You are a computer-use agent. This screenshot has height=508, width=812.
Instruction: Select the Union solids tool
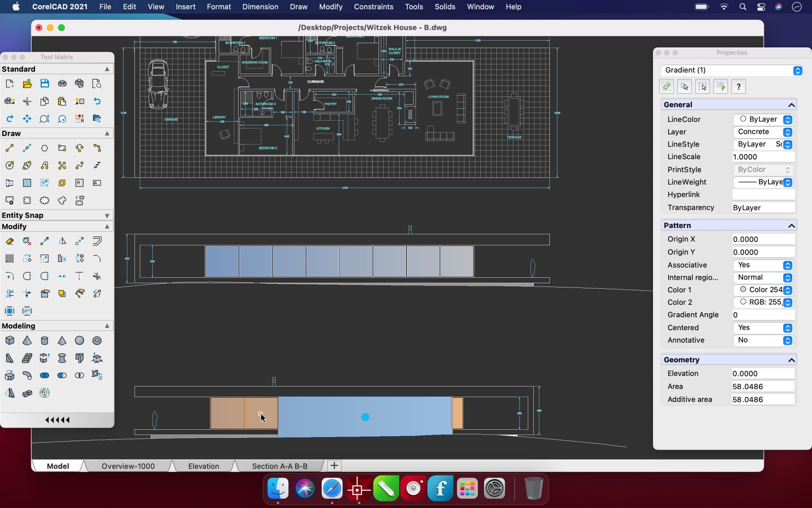(x=44, y=375)
